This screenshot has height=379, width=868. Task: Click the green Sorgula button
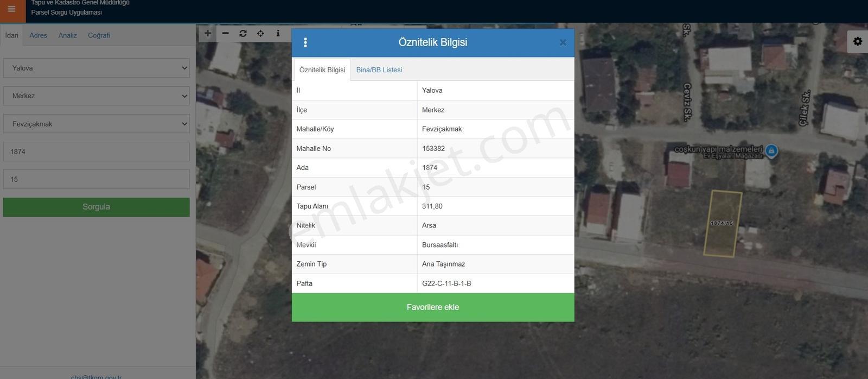pyautogui.click(x=97, y=207)
